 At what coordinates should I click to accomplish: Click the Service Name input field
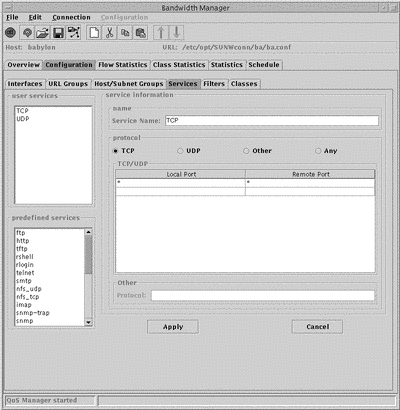(272, 121)
